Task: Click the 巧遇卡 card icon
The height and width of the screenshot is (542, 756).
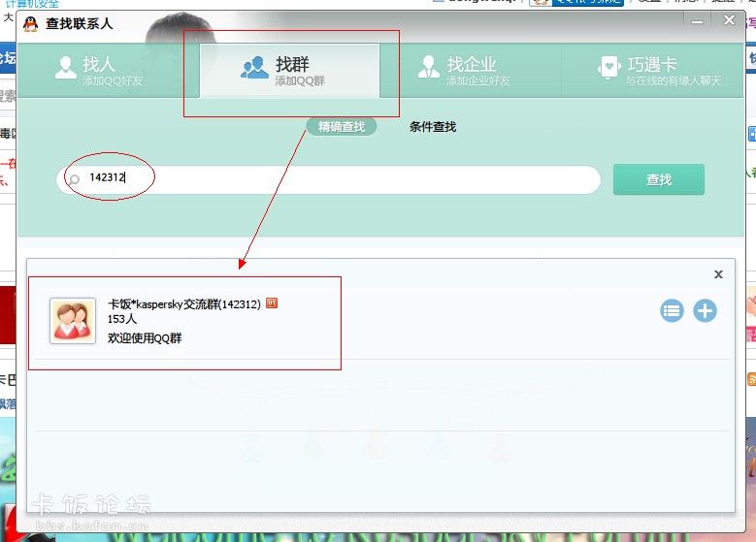Action: click(x=608, y=67)
